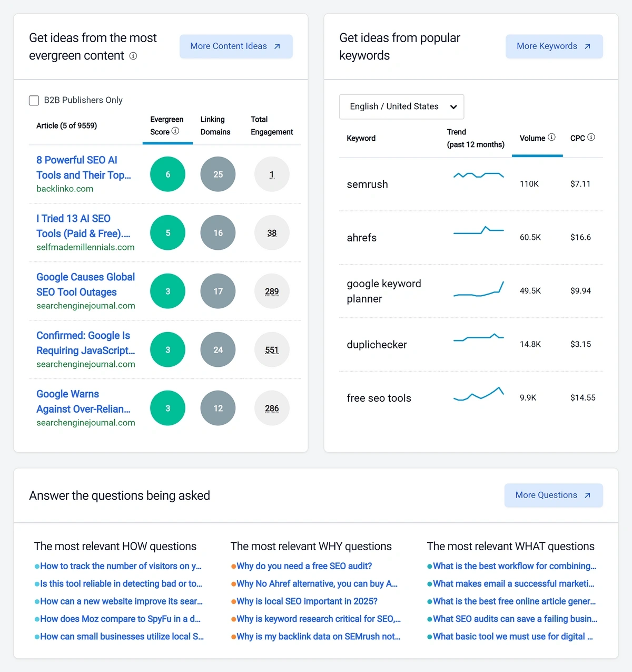Screen dimensions: 632x672
Task: Click info icon next to CPC header
Action: (x=591, y=138)
